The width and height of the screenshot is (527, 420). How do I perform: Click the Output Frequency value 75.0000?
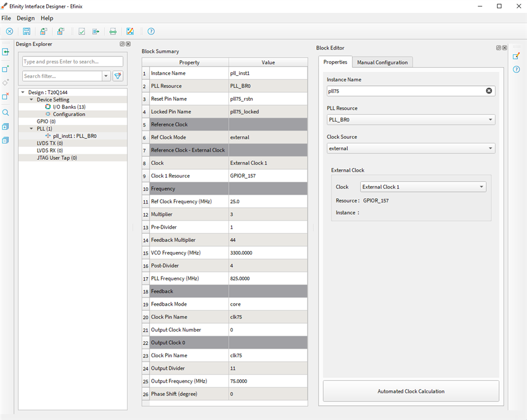point(268,381)
